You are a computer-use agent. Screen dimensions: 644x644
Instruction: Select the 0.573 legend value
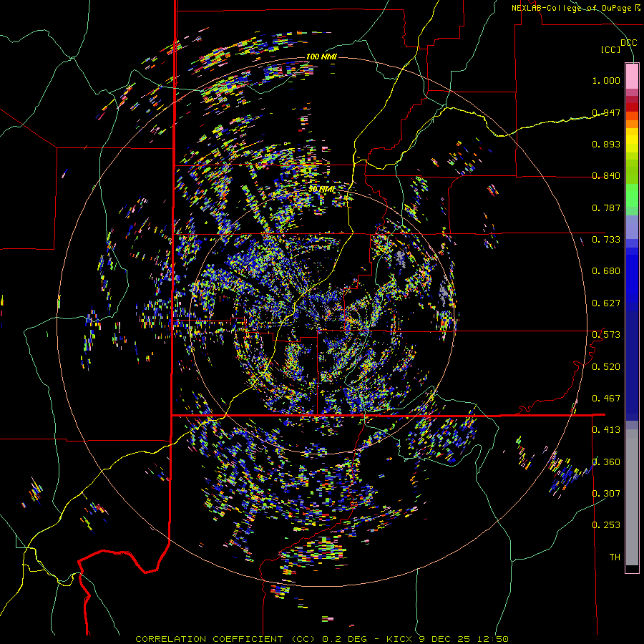pos(606,335)
